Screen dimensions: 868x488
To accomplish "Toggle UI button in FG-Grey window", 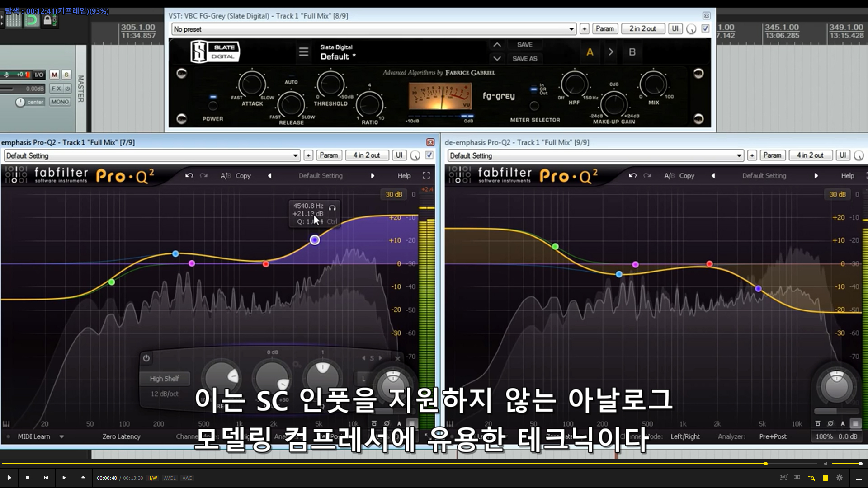I will coord(675,29).
